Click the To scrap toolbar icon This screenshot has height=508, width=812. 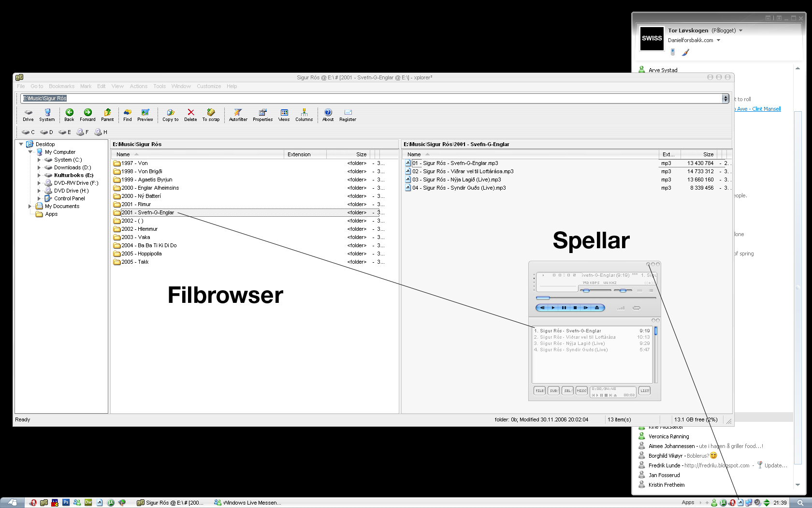coord(211,115)
